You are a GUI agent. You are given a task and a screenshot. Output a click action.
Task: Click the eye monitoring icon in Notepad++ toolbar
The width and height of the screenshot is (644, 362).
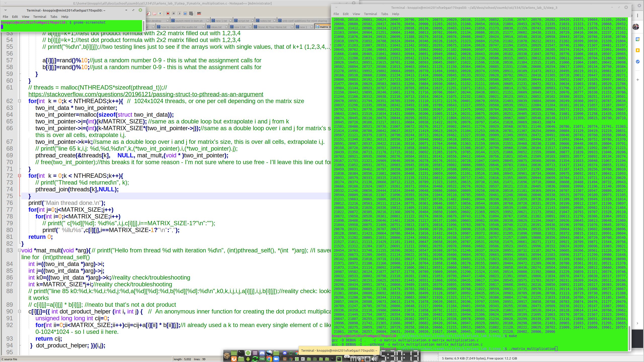coord(160,14)
